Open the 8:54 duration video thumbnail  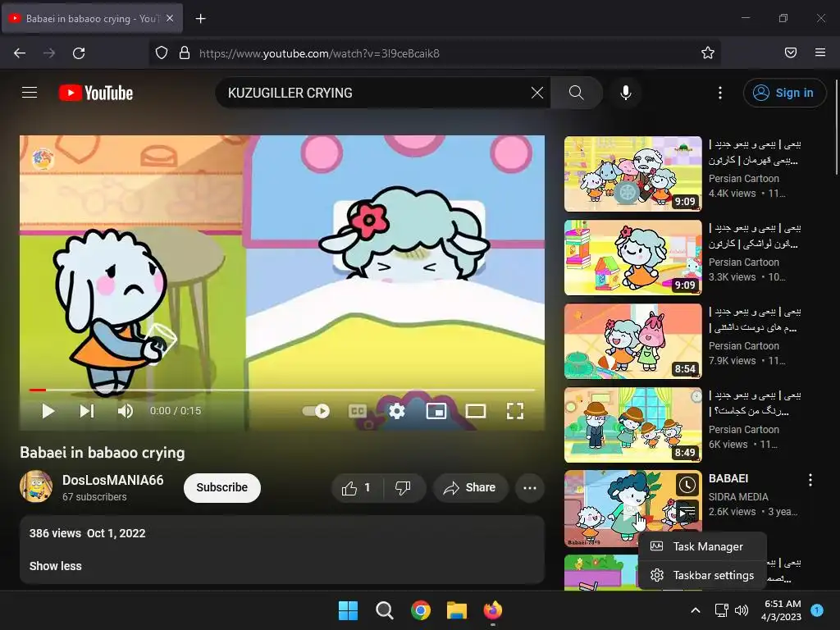coord(632,340)
